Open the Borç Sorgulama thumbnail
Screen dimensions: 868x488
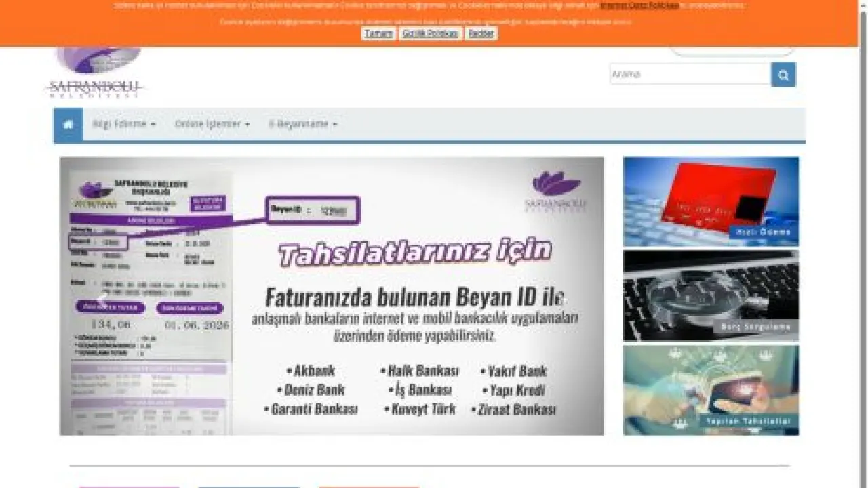pyautogui.click(x=711, y=296)
